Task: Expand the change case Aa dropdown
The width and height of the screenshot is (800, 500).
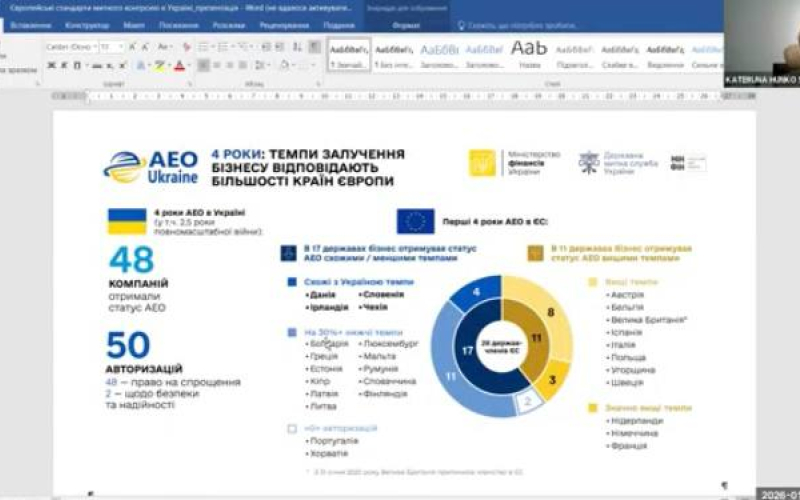Action: coord(163,47)
